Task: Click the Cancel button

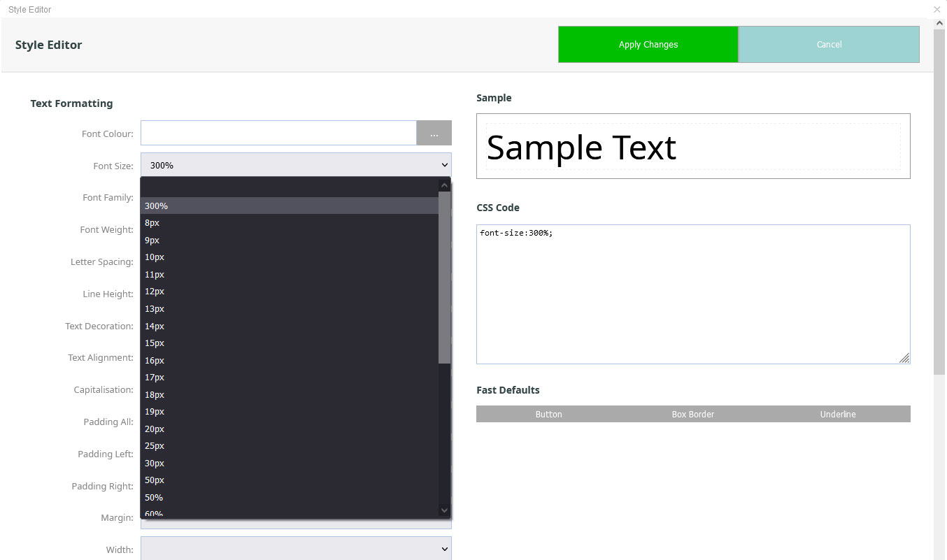Action: pos(829,45)
